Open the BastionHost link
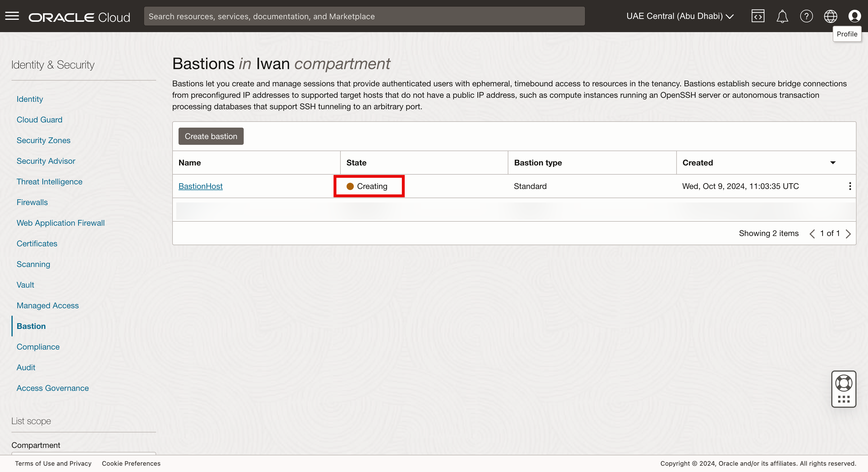The height and width of the screenshot is (472, 868). 200,186
